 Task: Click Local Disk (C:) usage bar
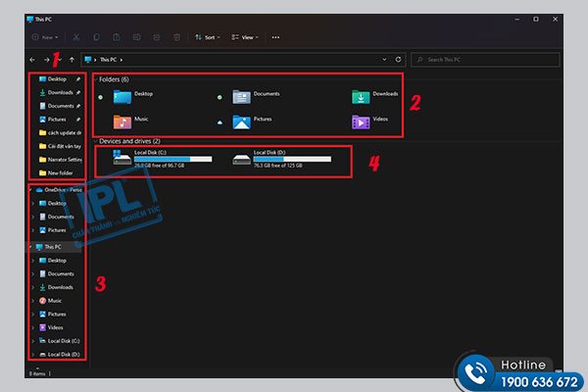(x=172, y=160)
